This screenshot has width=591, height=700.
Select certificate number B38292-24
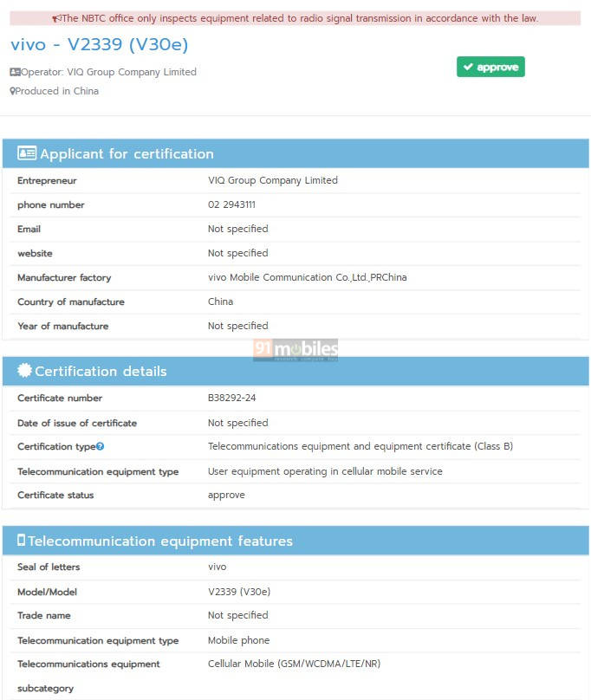[x=231, y=398]
